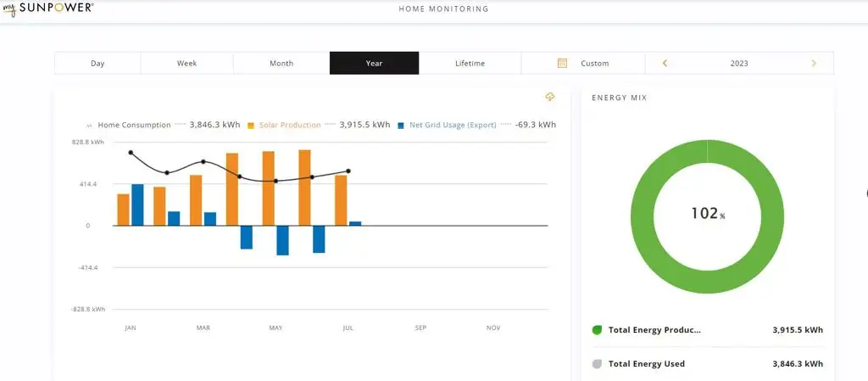Click the 102% value in donut

[708, 214]
